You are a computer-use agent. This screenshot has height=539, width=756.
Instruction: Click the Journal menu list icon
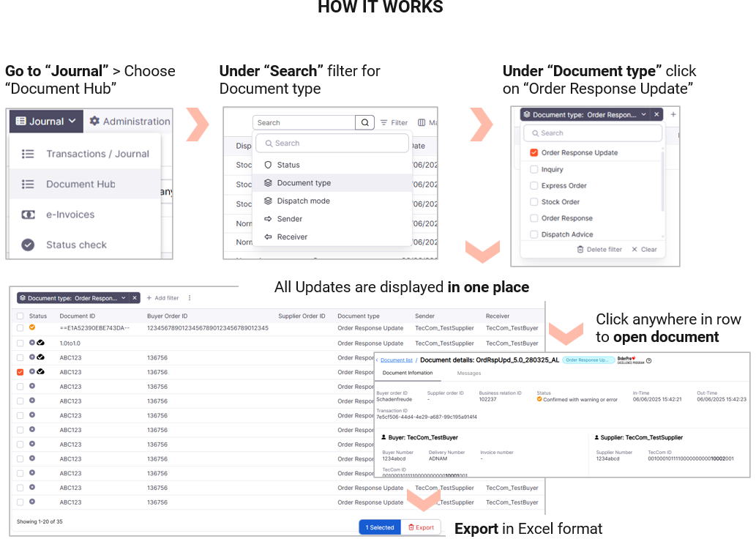[20, 121]
